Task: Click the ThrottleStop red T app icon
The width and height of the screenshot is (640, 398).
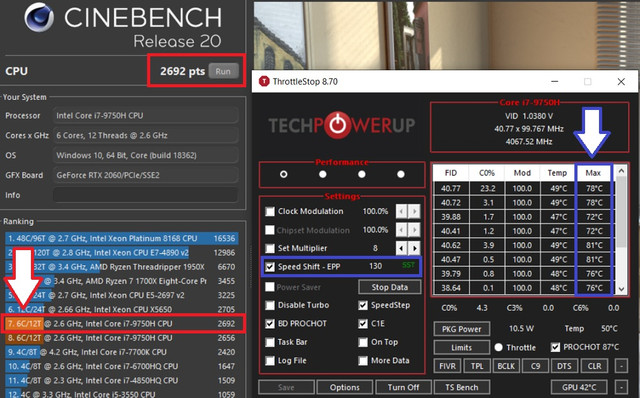Action: 264,81
